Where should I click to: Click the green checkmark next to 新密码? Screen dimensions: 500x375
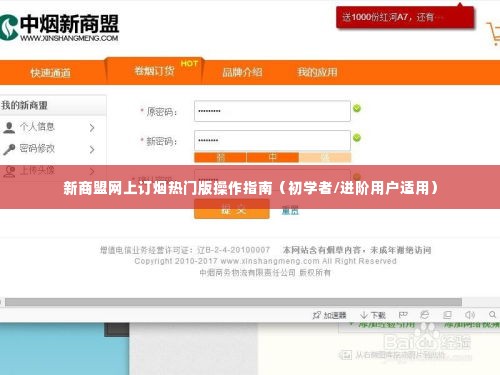357,138
